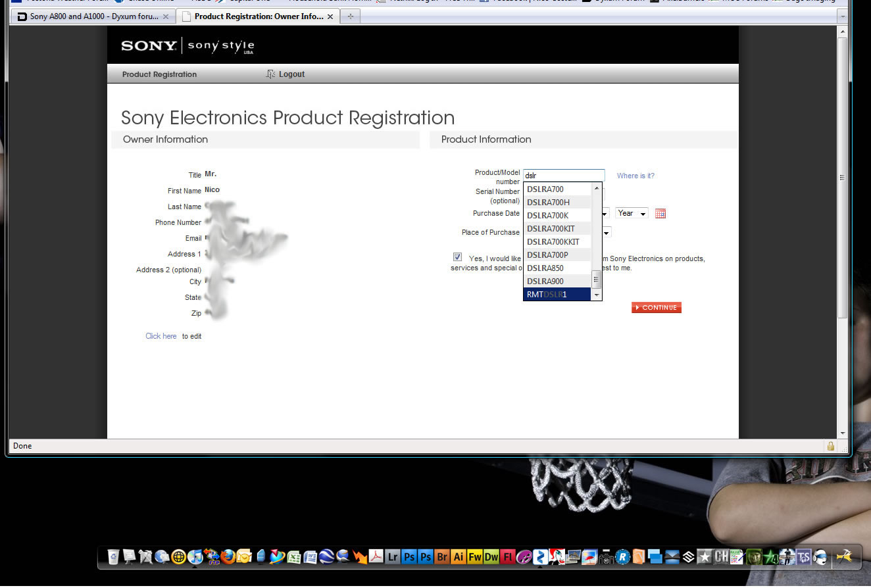Open Google Earth from the dock

(x=326, y=557)
